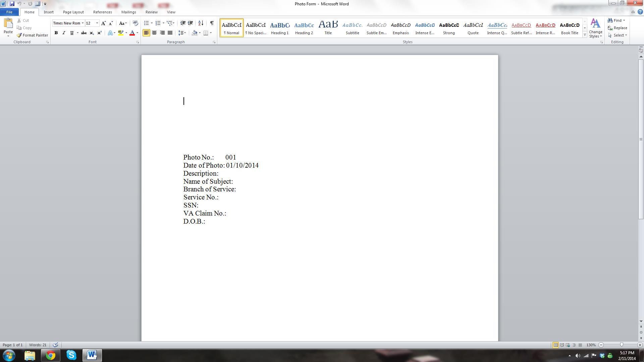
Task: Click the Save icon in Quick Access
Action: tap(12, 4)
